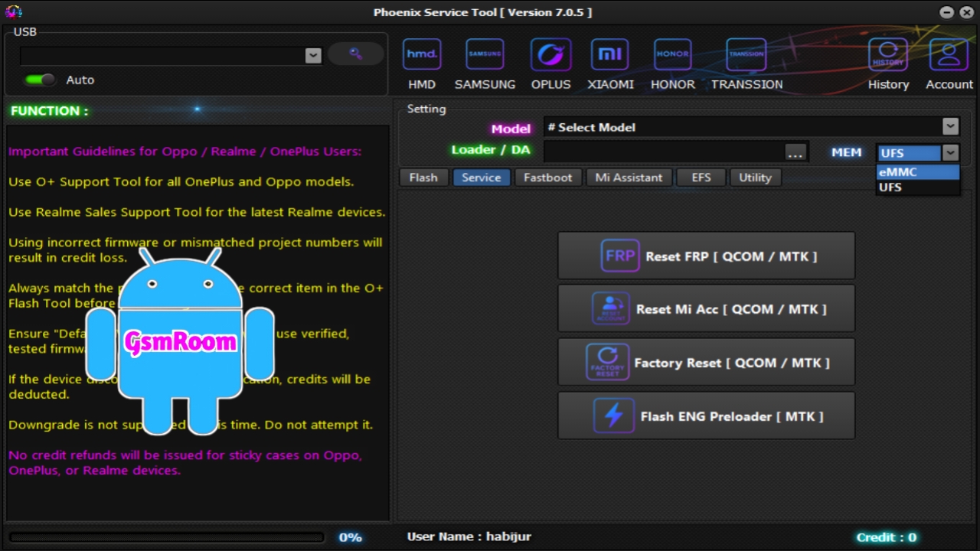Open the History icon
Screen dimensions: 980x551
(888, 55)
